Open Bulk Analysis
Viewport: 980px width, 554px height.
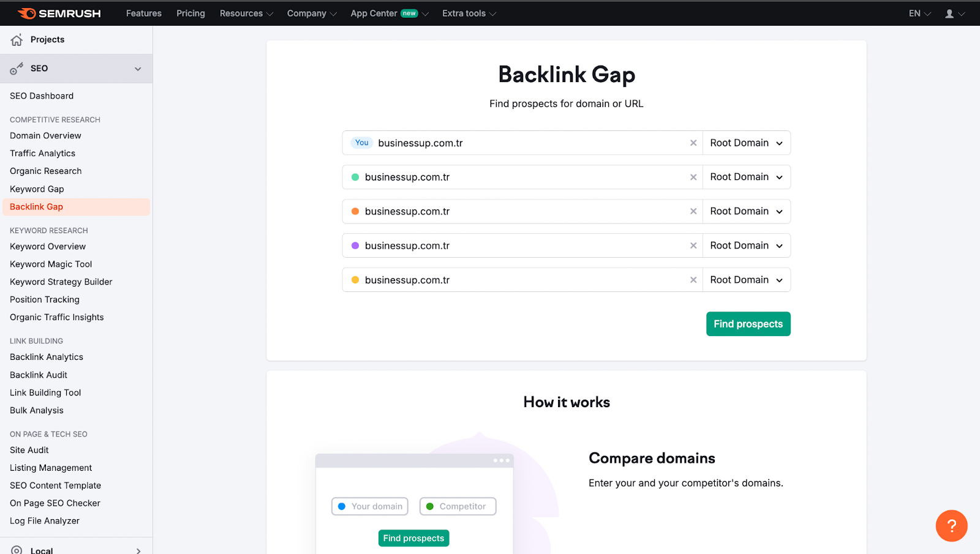tap(37, 411)
